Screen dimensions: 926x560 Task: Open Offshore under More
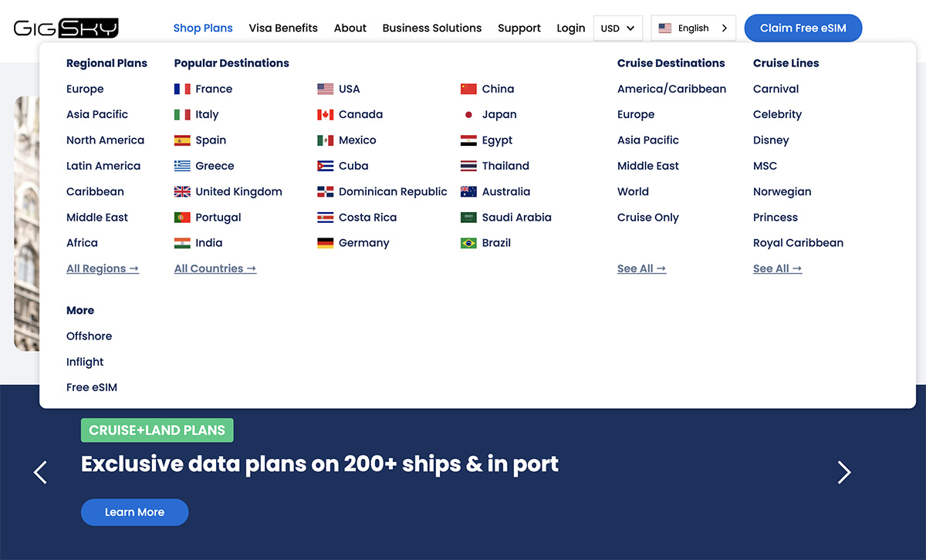tap(89, 336)
